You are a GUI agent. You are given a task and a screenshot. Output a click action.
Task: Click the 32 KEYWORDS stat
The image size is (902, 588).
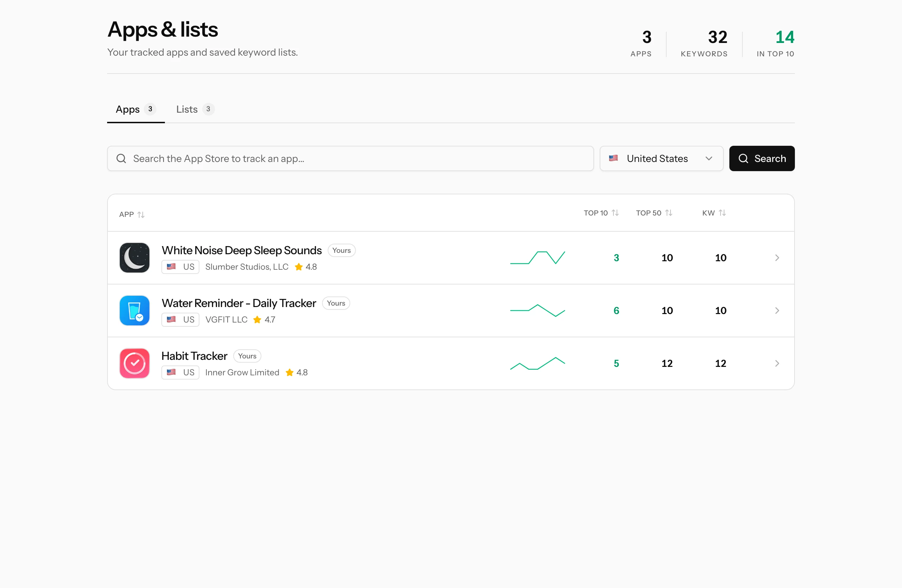point(704,43)
